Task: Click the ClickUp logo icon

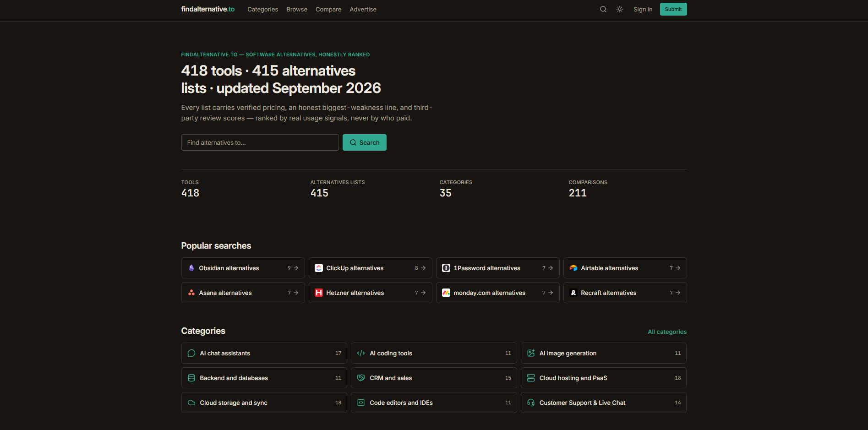Action: tap(319, 268)
